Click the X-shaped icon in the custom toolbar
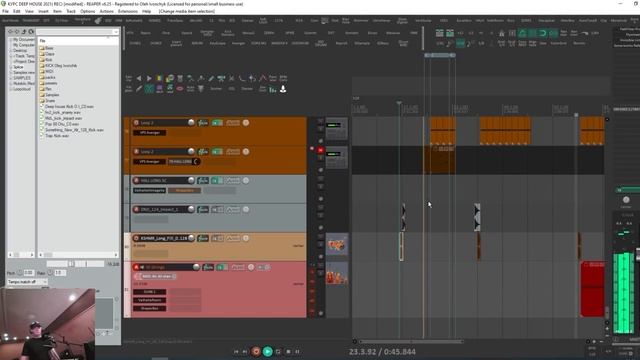This screenshot has width=640, height=360. click(x=231, y=78)
